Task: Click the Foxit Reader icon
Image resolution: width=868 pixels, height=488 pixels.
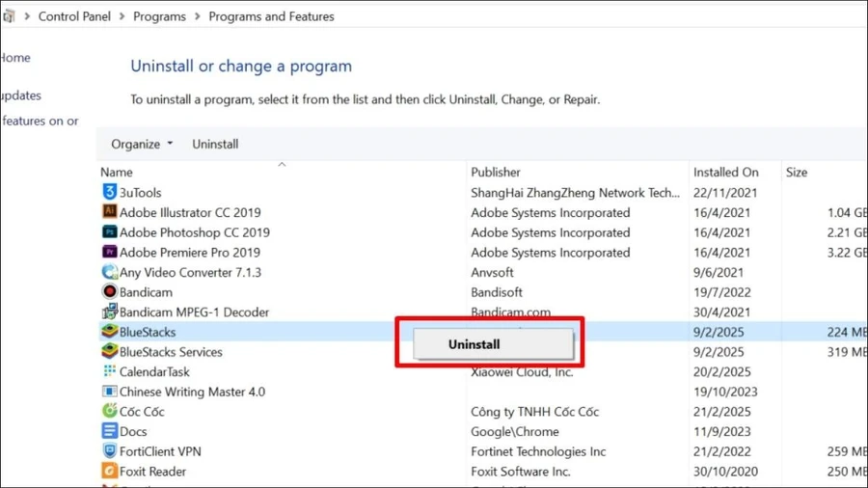Action: tap(110, 471)
